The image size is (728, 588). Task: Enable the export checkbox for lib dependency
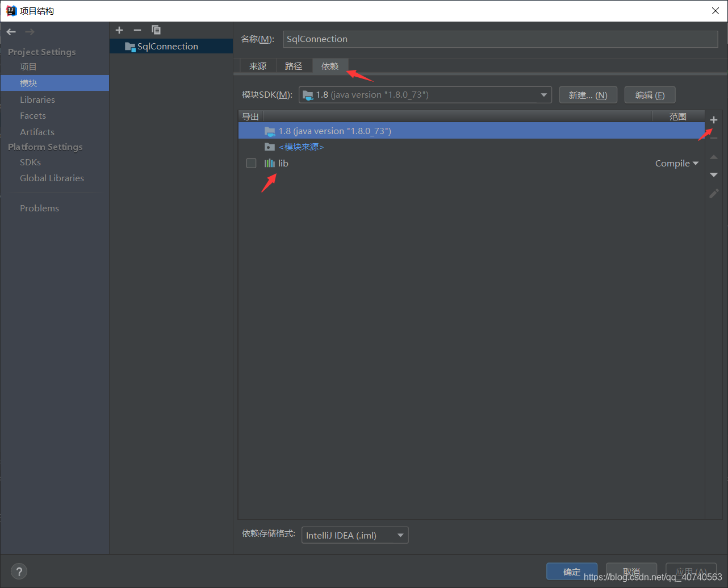pyautogui.click(x=251, y=163)
